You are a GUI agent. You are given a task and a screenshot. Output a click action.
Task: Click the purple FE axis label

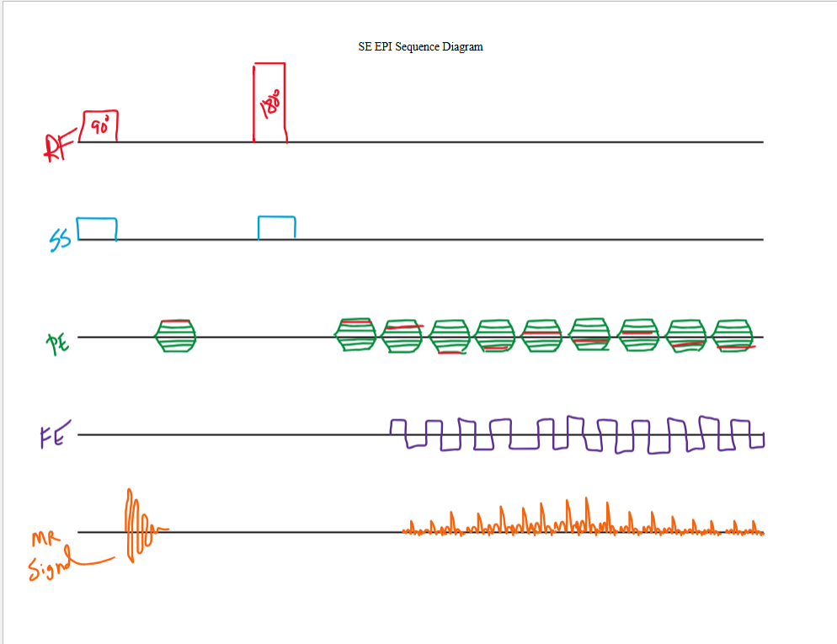(52, 438)
